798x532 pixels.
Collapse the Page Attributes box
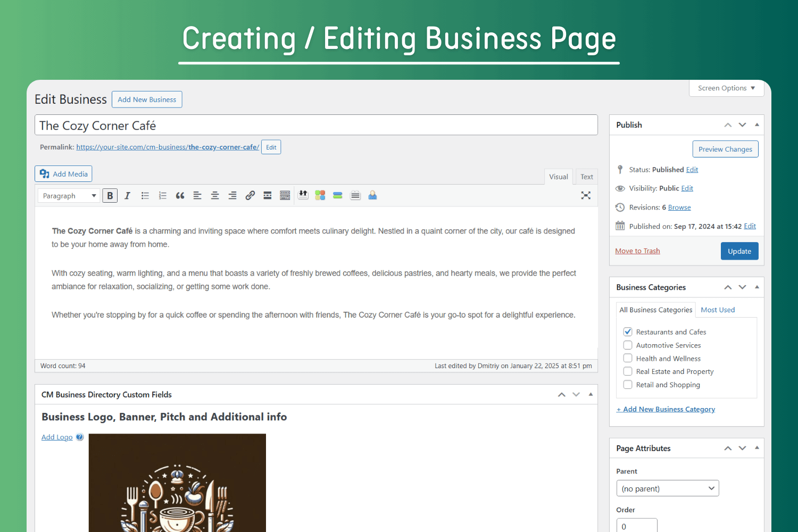coord(757,448)
